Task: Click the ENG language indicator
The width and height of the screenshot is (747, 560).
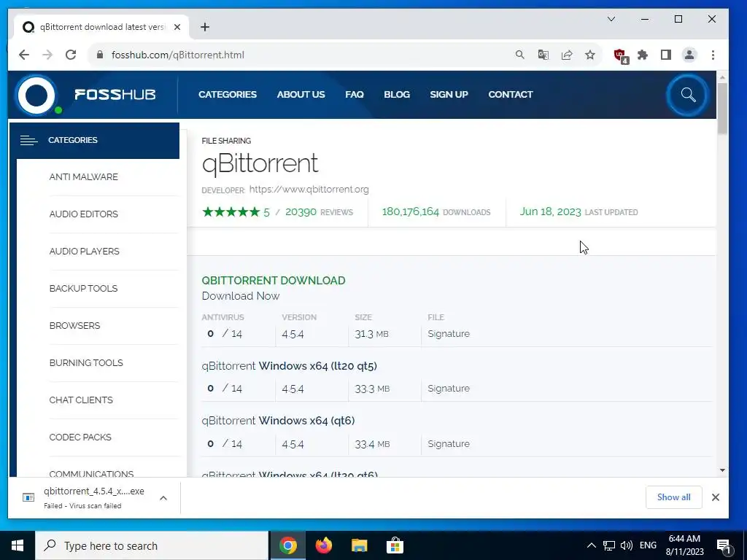Action: click(648, 545)
